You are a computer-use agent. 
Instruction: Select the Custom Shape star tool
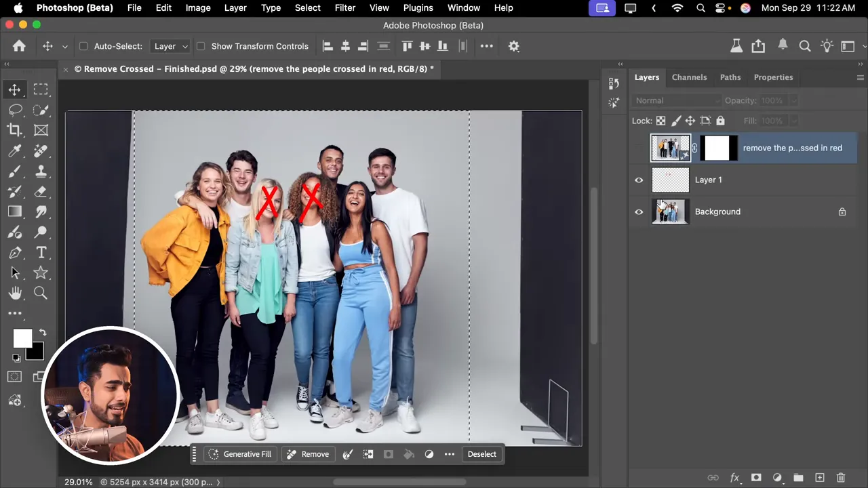click(x=41, y=272)
